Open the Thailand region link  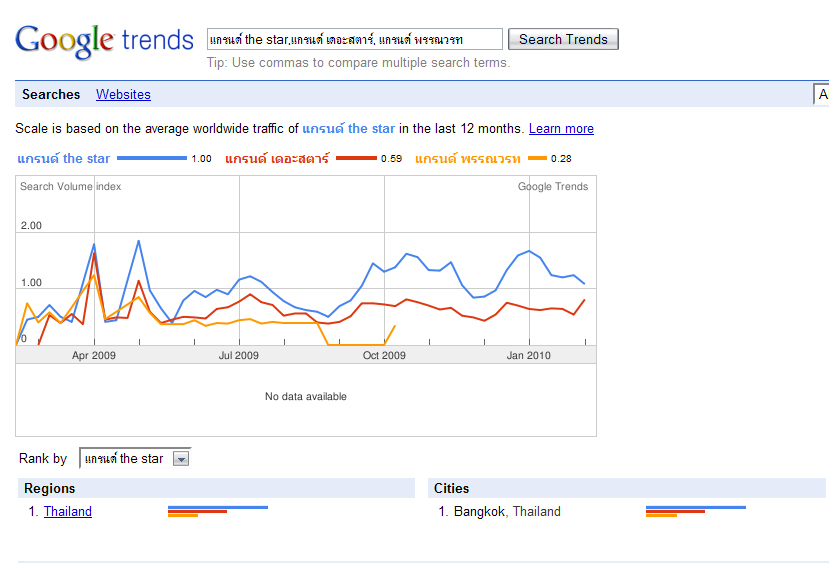pyautogui.click(x=68, y=511)
